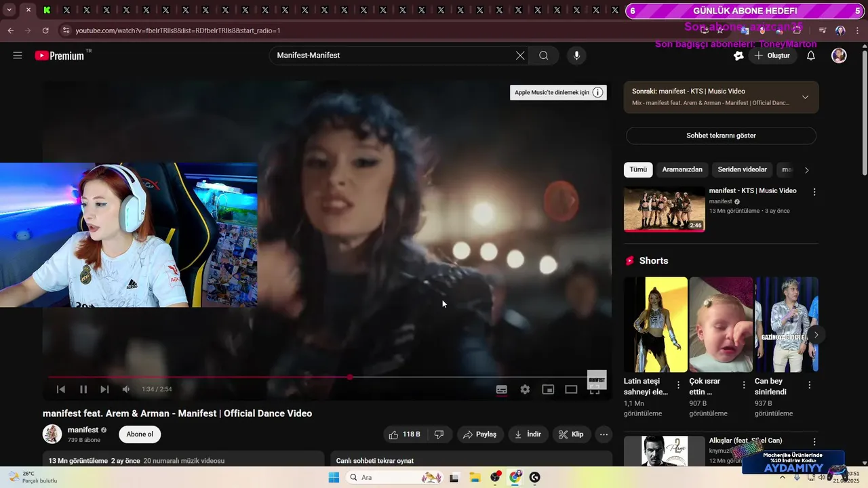Open YouTube notifications bell
The width and height of the screenshot is (868, 488).
tap(810, 56)
